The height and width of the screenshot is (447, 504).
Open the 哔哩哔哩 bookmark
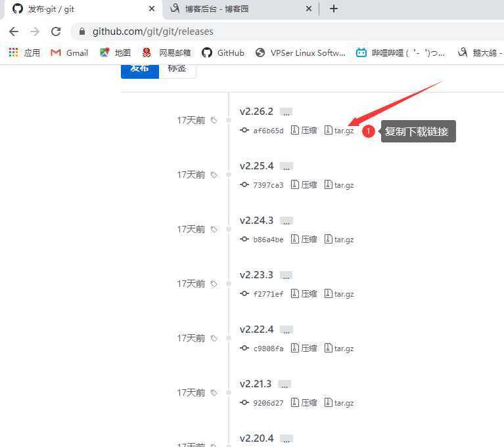pos(400,53)
